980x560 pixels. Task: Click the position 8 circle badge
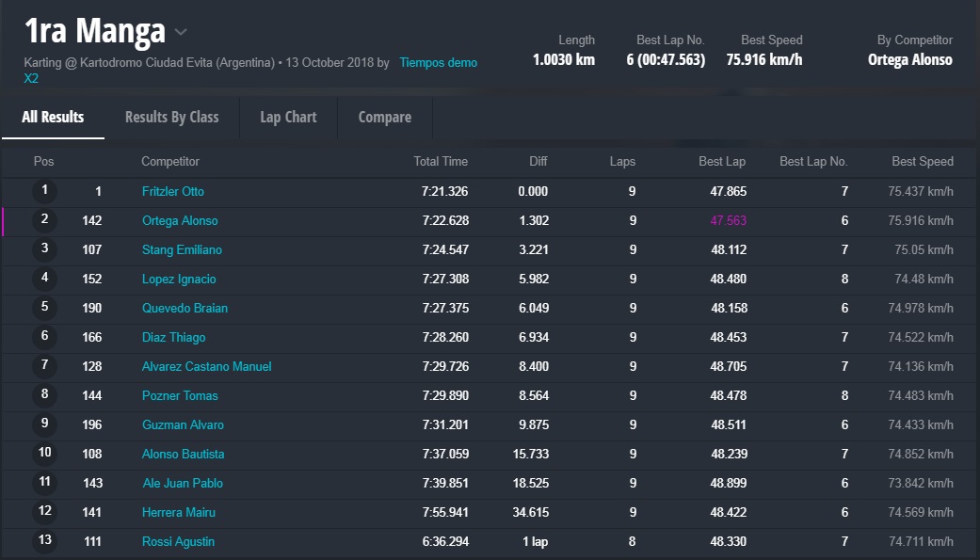[44, 396]
